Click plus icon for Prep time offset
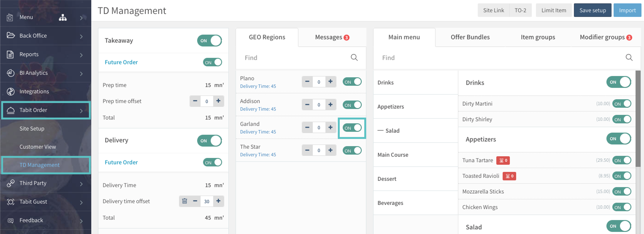Screen dimensions: 644x234 point(218,101)
